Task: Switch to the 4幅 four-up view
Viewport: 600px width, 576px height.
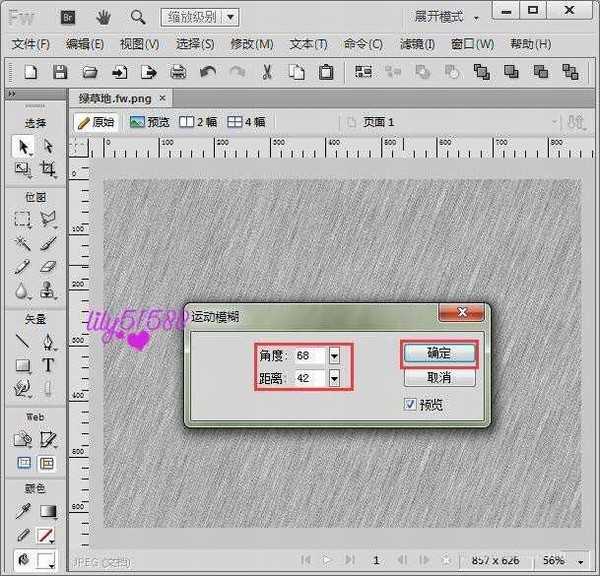Action: click(246, 122)
